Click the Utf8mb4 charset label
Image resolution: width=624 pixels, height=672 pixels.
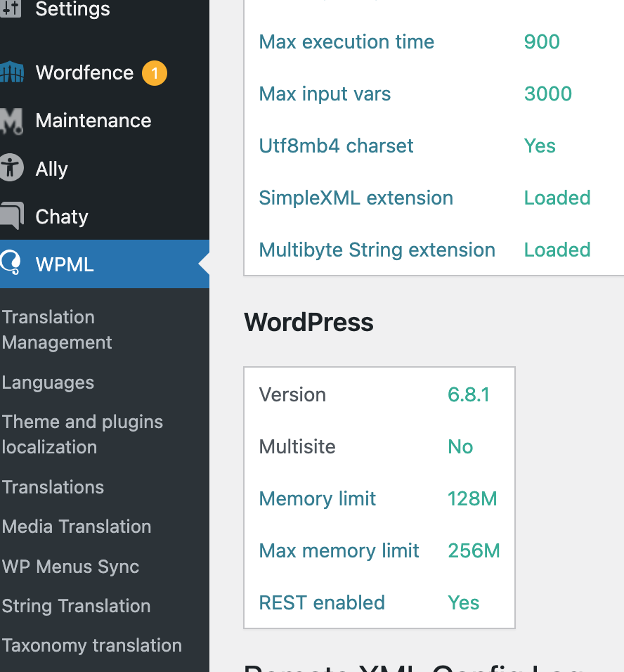coord(336,146)
